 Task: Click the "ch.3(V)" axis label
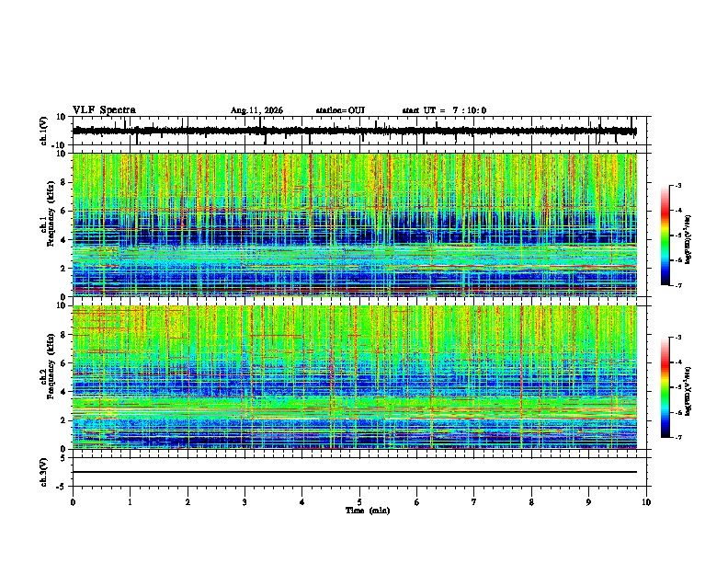[x=44, y=472]
